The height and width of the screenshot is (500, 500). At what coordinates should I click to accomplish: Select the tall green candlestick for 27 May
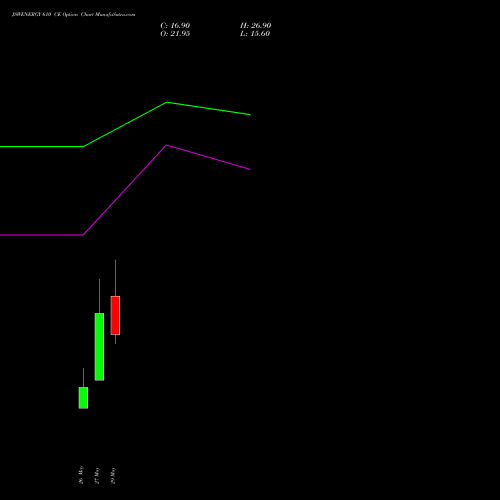click(99, 347)
